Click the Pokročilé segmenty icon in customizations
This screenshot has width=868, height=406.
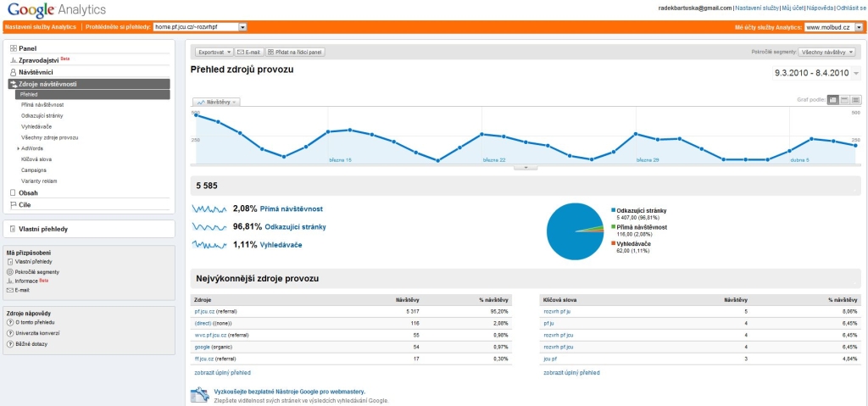10,271
